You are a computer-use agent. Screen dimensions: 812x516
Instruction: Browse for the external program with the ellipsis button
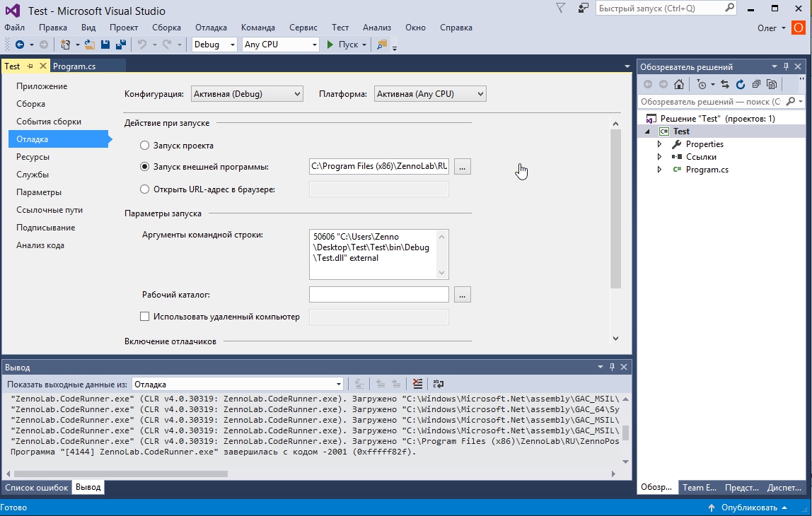(463, 167)
